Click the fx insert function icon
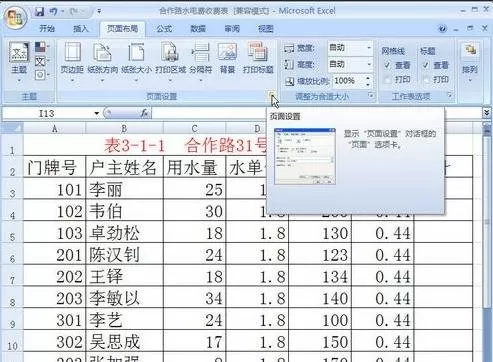 [145, 113]
